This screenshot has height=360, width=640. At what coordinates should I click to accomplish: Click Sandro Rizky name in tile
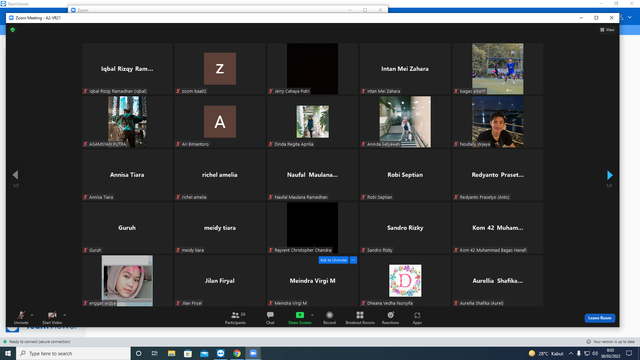[x=405, y=228]
